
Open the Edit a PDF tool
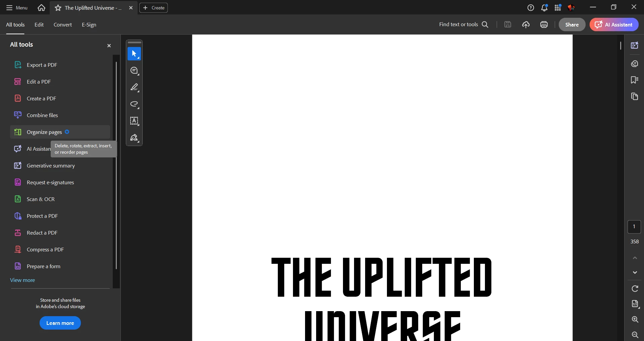coord(60,82)
